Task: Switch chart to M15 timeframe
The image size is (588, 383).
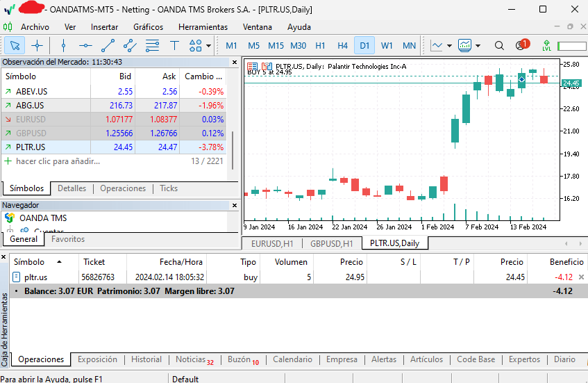Action: pos(276,46)
